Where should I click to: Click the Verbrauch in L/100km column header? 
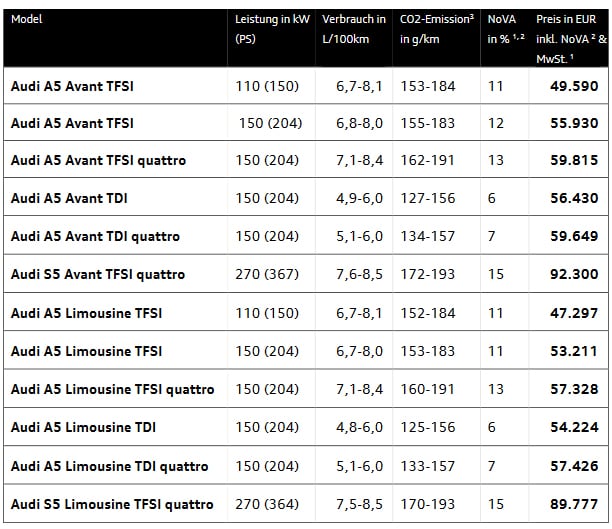coord(354,29)
